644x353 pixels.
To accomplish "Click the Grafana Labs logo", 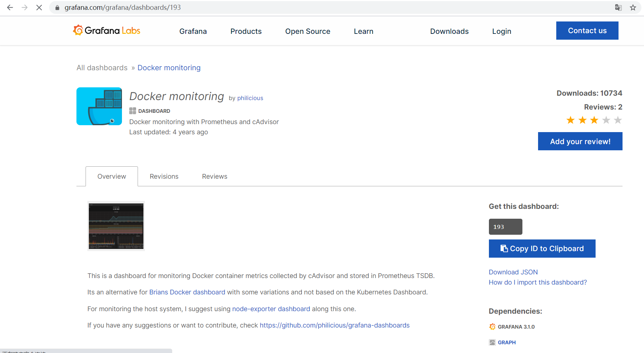I will pyautogui.click(x=106, y=31).
